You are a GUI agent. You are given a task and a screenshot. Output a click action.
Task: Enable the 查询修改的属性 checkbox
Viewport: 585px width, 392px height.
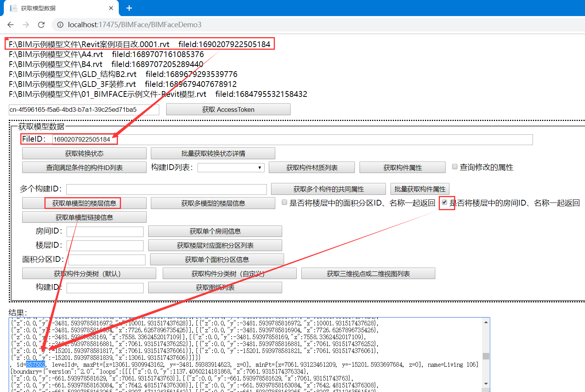click(x=454, y=166)
